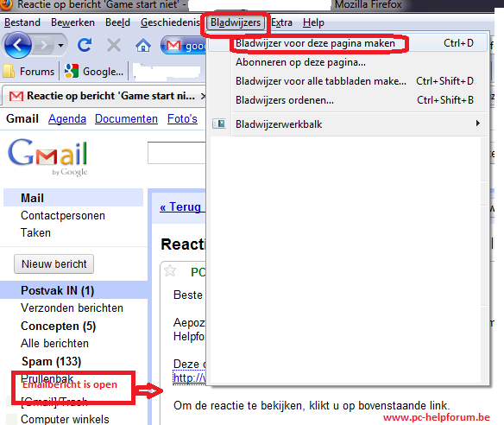Choose Bladwijzers ordenen entry
Image resolution: width=504 pixels, height=425 pixels.
coord(348,100)
